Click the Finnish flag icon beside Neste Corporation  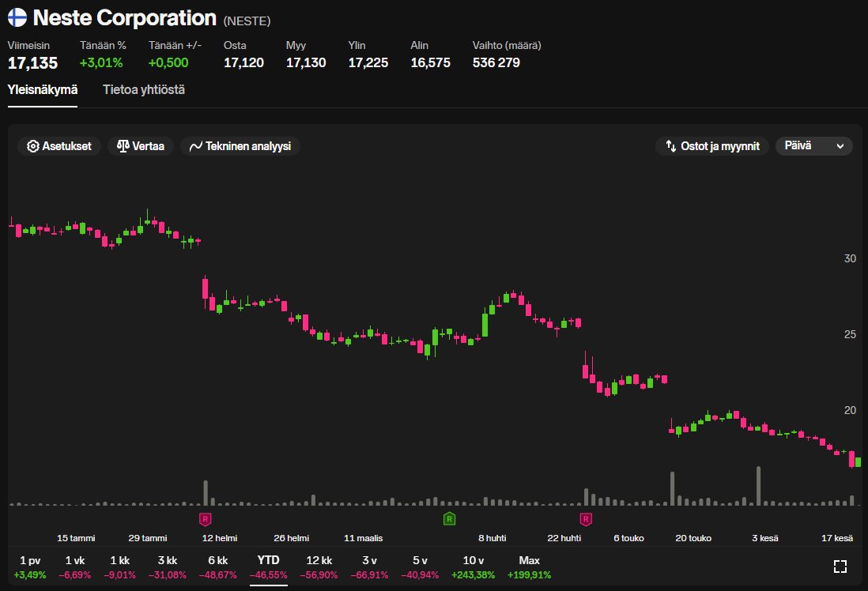[x=17, y=17]
